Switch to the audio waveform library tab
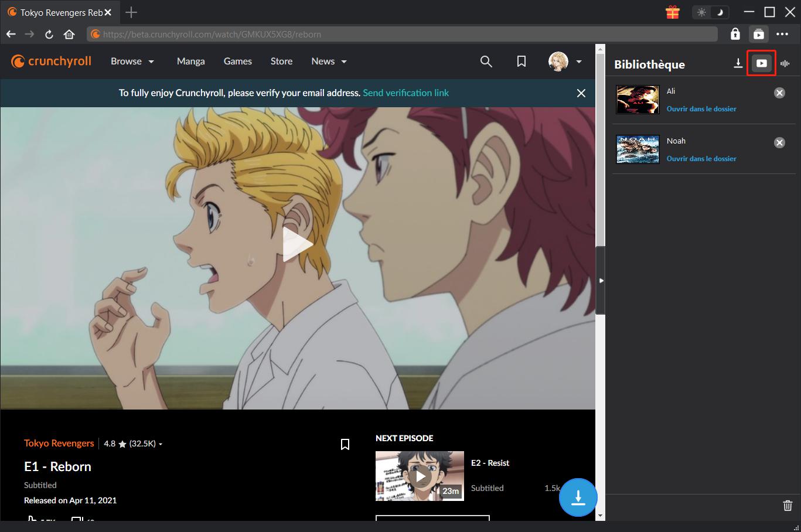This screenshot has height=532, width=801. pyautogui.click(x=785, y=63)
